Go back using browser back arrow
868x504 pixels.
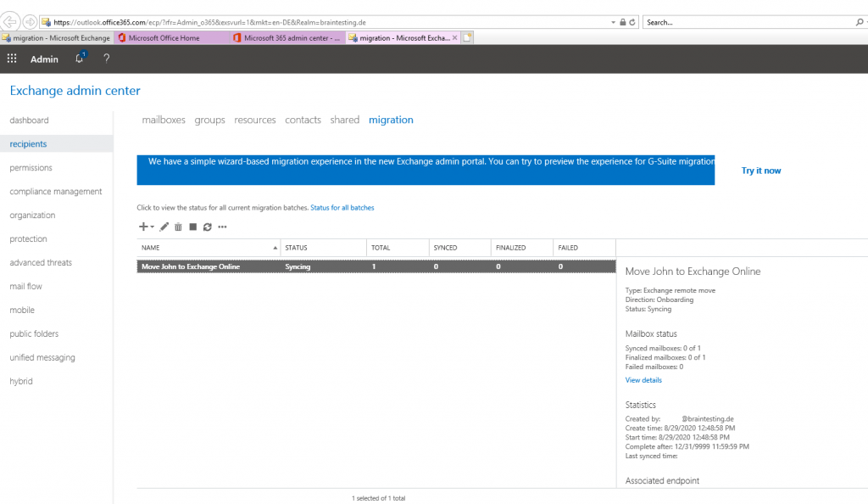9,22
